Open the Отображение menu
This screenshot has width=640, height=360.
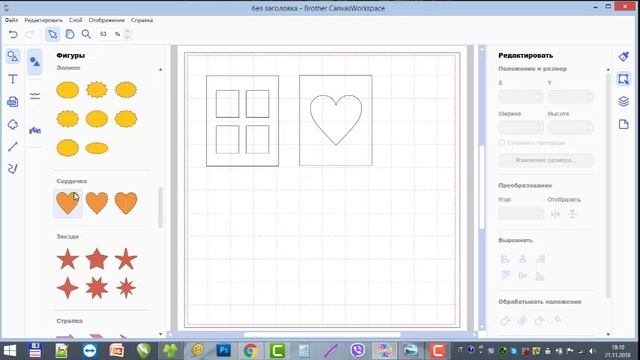point(107,20)
